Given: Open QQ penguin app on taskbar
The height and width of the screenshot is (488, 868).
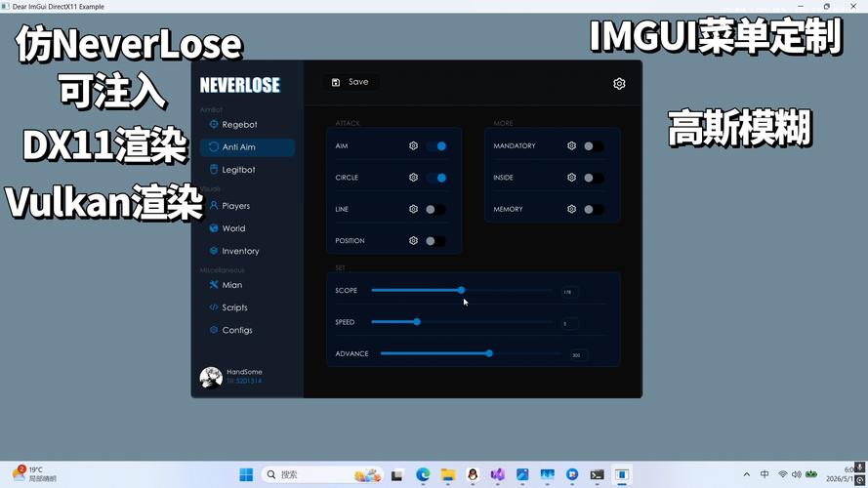Looking at the screenshot, I should click(473, 474).
